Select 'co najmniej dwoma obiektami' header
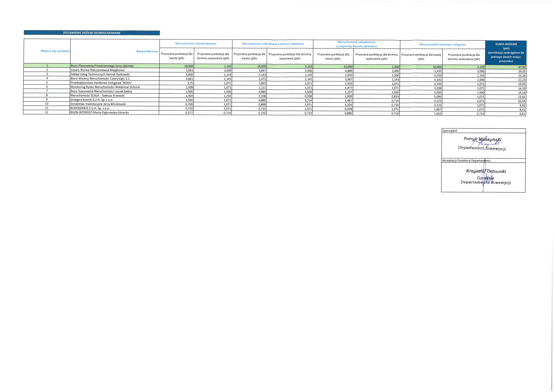This screenshot has height=392, width=555. click(x=356, y=46)
